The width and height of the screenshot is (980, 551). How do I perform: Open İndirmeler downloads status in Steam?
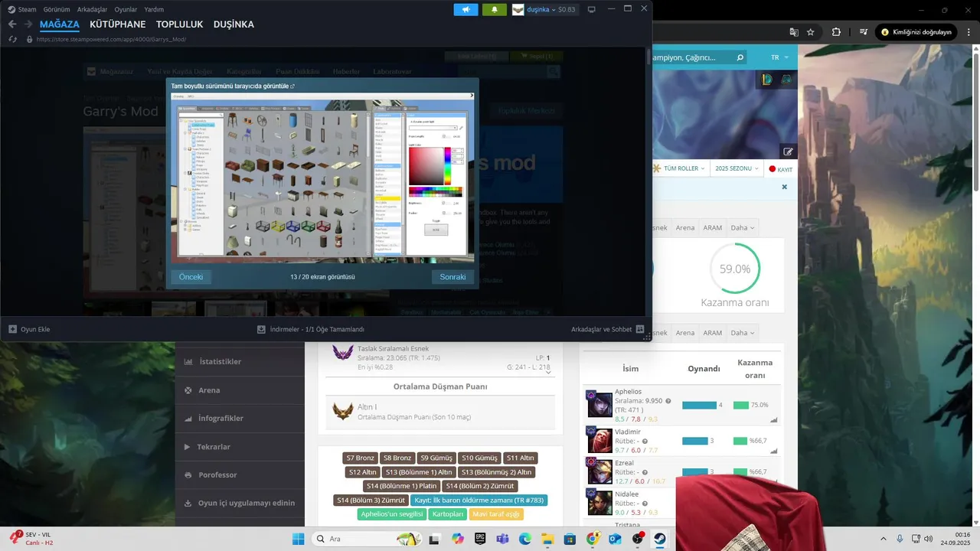tap(311, 329)
